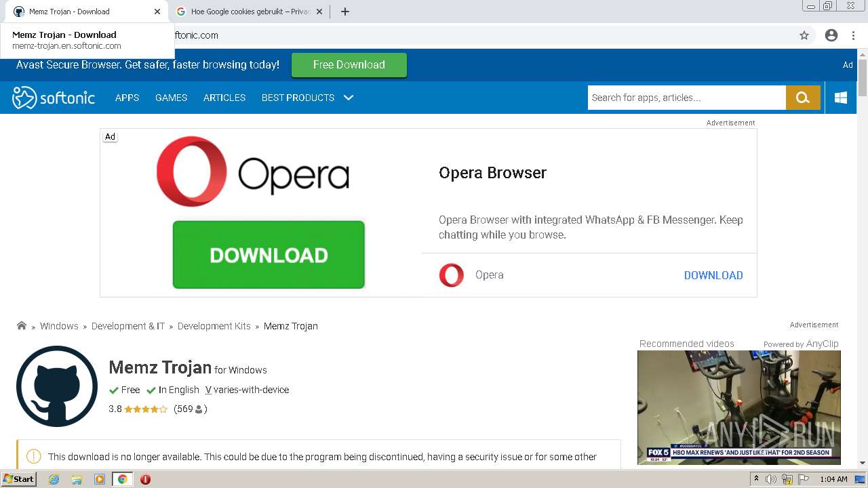Open a new tab with plus icon
This screenshot has width=868, height=488.
pyautogui.click(x=344, y=12)
